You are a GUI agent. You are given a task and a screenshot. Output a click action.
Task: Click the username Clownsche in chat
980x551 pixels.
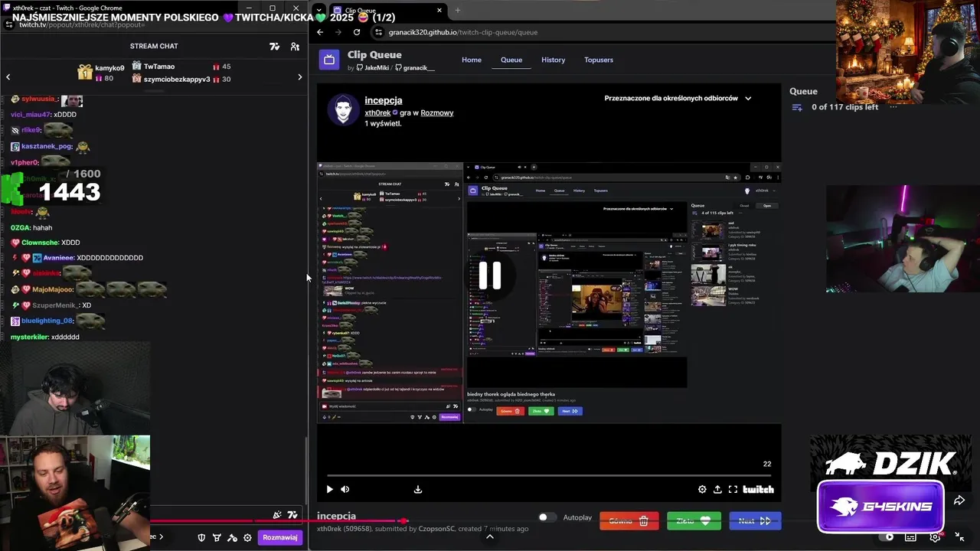[x=39, y=243]
